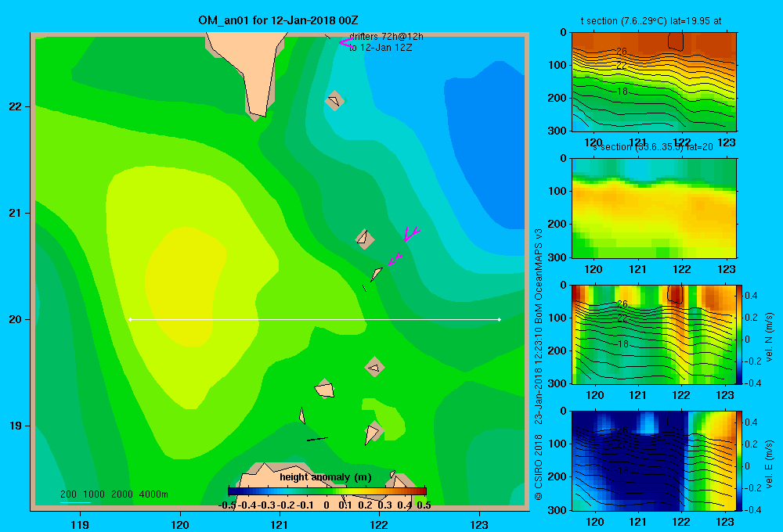Click depth label 100 on the salinity section

click(557, 191)
